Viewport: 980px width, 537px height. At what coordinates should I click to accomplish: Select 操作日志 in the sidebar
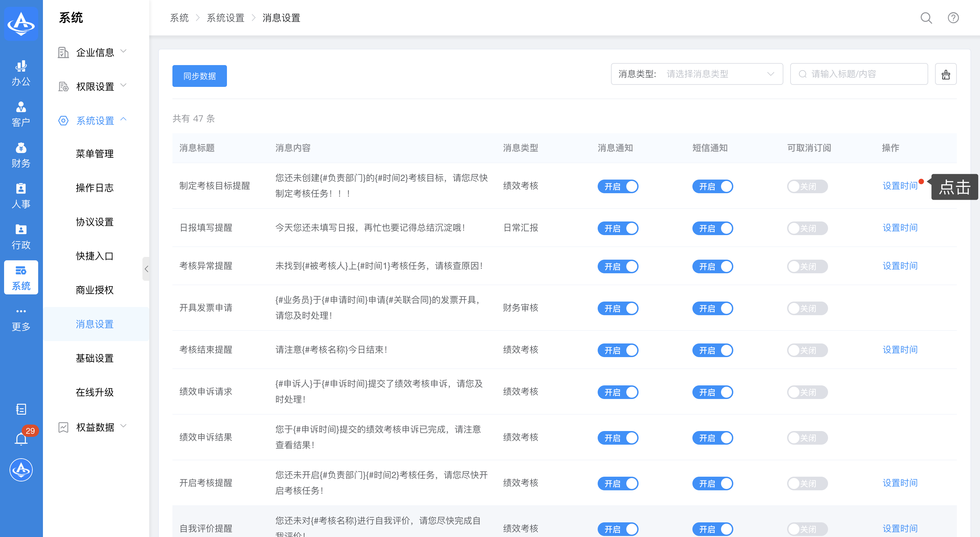(x=94, y=187)
